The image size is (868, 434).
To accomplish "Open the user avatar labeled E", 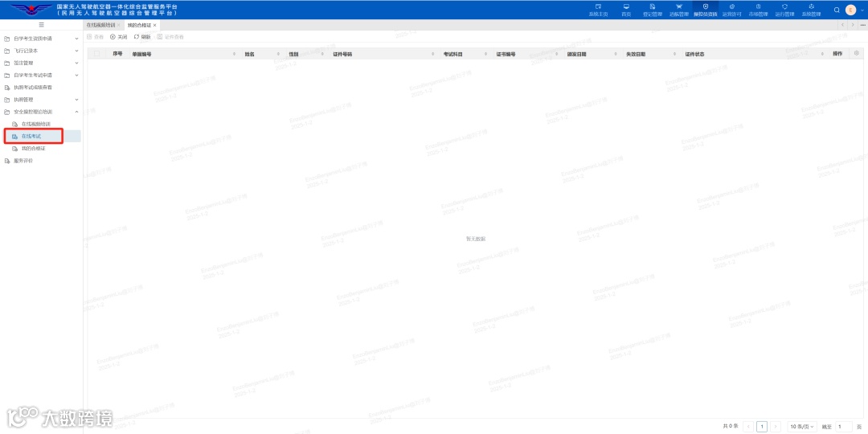I will click(851, 10).
